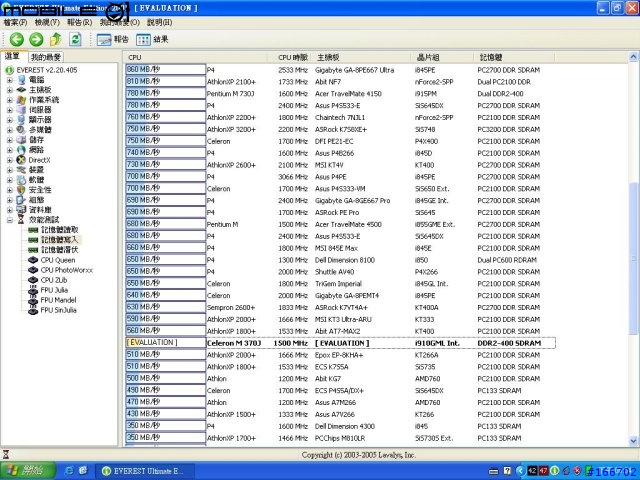
Task: Open the 報告 report toolbar button
Action: (113, 40)
